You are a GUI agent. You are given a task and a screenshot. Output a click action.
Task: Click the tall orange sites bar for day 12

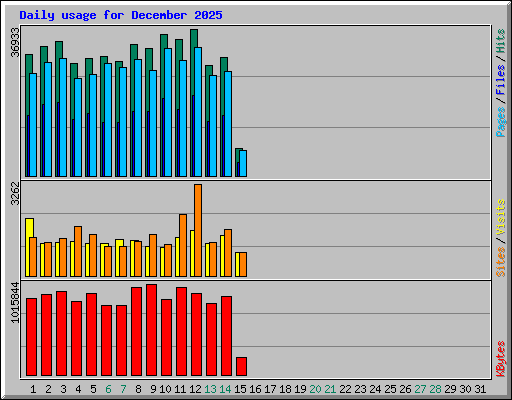pos(198,230)
